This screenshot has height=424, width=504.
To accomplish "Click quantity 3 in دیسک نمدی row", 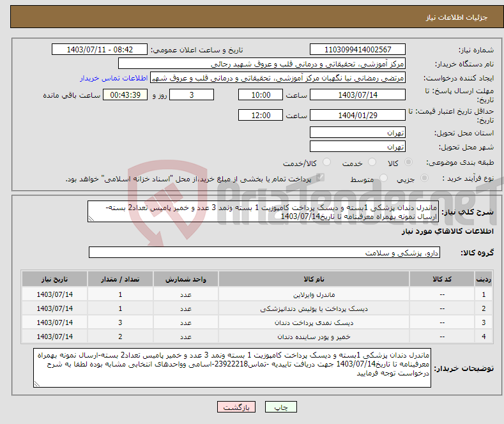I will point(120,322).
